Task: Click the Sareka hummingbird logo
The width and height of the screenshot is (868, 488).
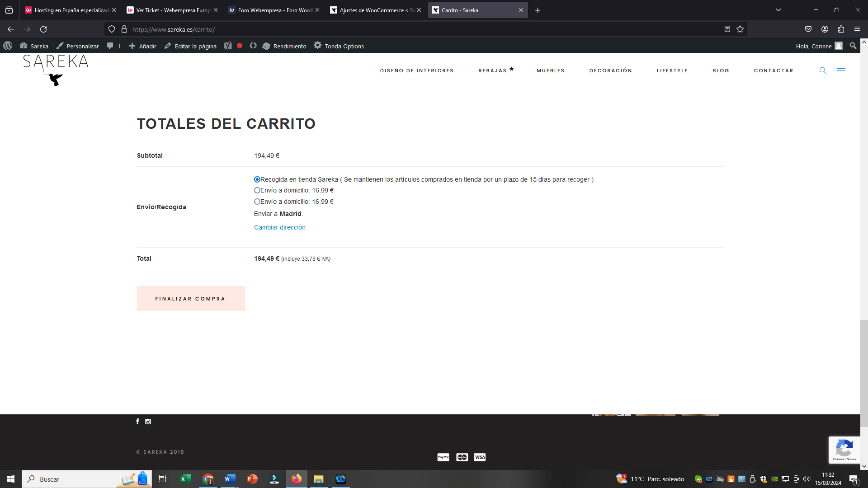Action: pyautogui.click(x=56, y=70)
